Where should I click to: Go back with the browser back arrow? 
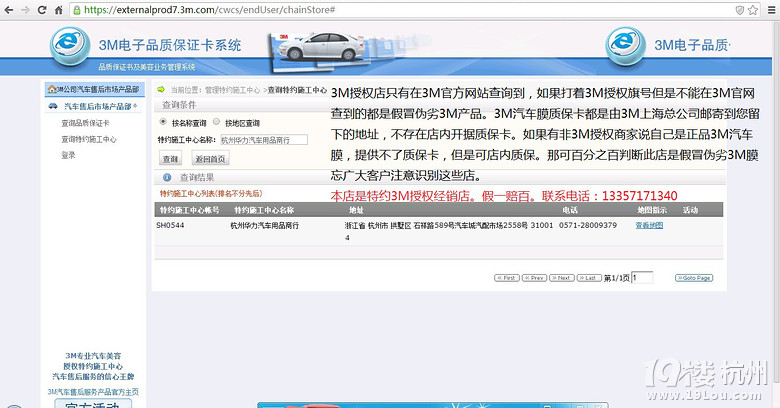(8, 9)
